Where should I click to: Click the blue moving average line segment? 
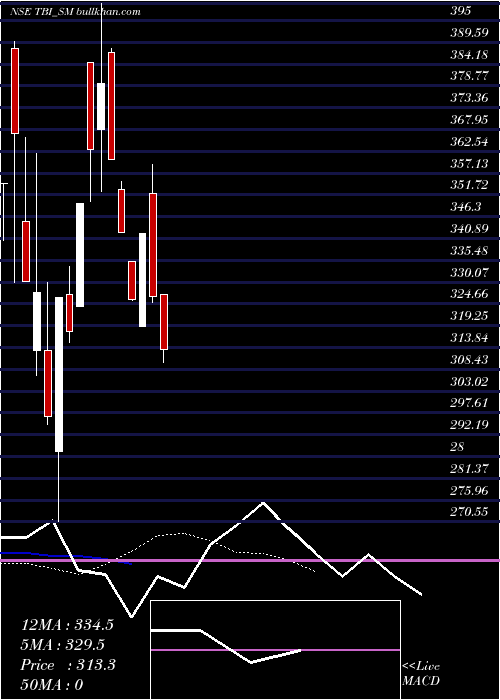click(67, 557)
